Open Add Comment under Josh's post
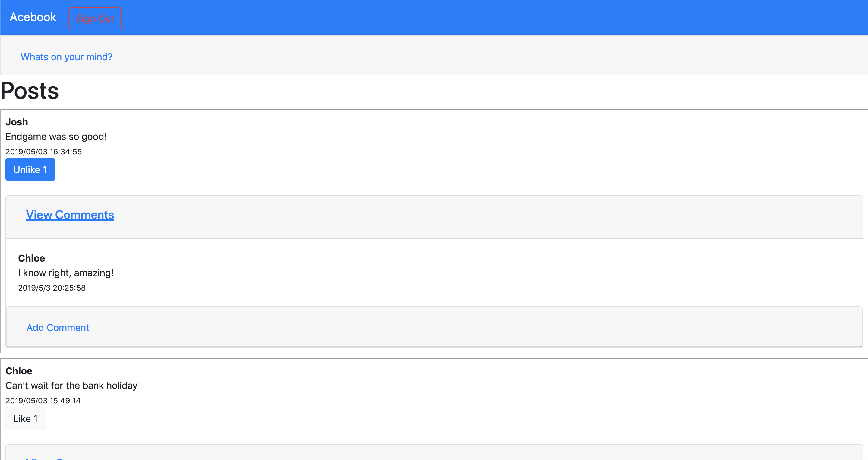Image resolution: width=868 pixels, height=460 pixels. [x=58, y=328]
